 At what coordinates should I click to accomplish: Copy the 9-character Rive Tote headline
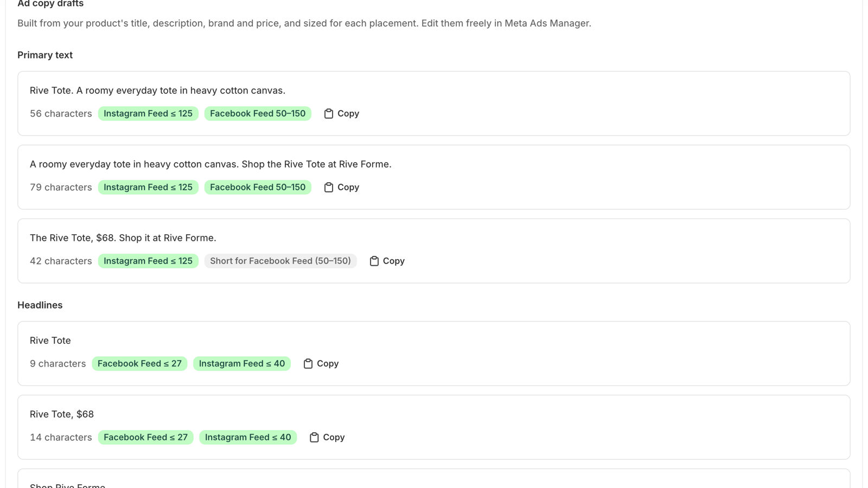321,363
